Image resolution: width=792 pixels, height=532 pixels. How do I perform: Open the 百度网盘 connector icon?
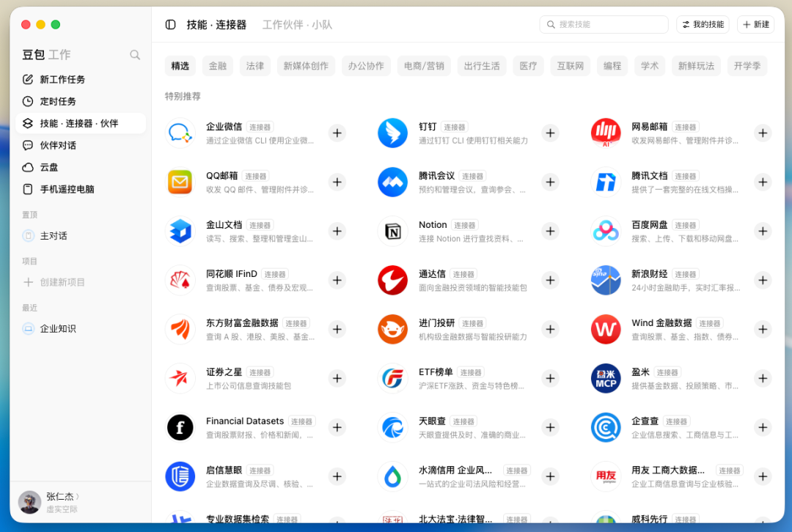pyautogui.click(x=606, y=231)
